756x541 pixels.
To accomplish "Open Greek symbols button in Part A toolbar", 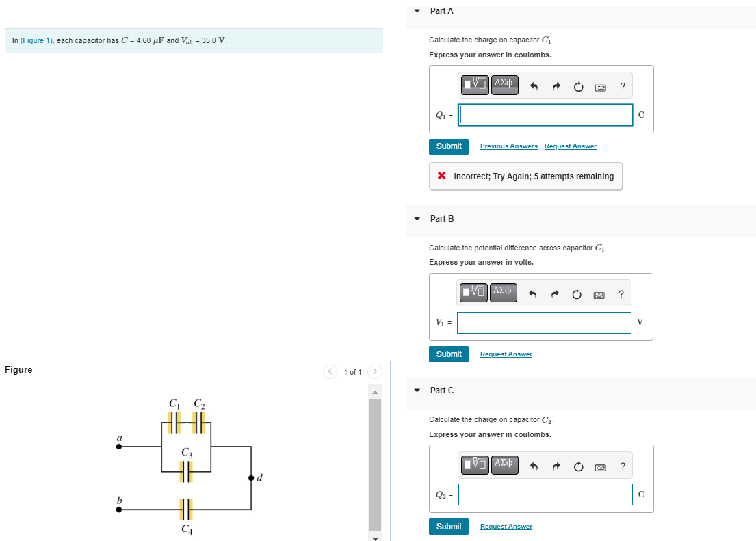I will click(504, 85).
